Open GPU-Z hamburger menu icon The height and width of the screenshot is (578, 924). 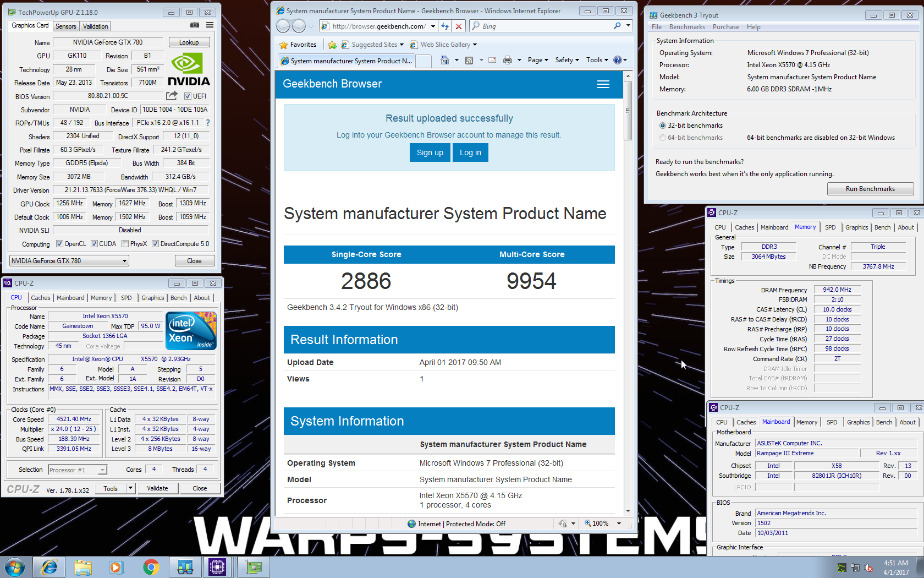(x=210, y=25)
